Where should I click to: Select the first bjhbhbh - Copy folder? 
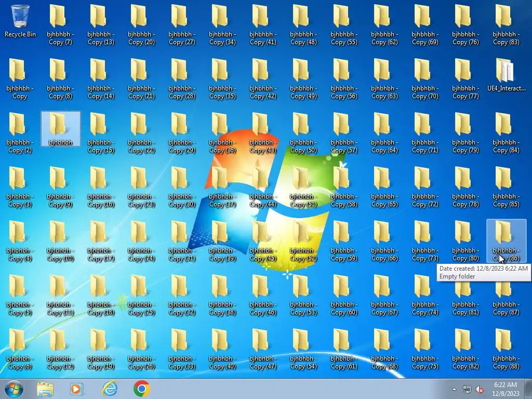(20, 79)
